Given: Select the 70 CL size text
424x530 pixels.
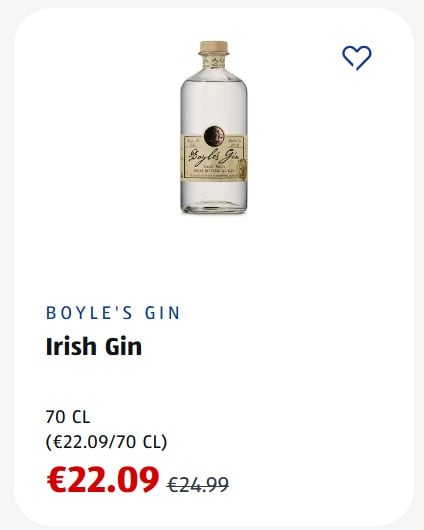Looking at the screenshot, I should 68,417.
